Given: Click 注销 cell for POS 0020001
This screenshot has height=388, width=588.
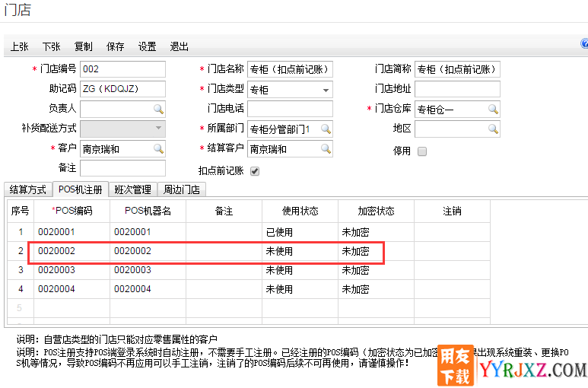Looking at the screenshot, I should pyautogui.click(x=452, y=232).
